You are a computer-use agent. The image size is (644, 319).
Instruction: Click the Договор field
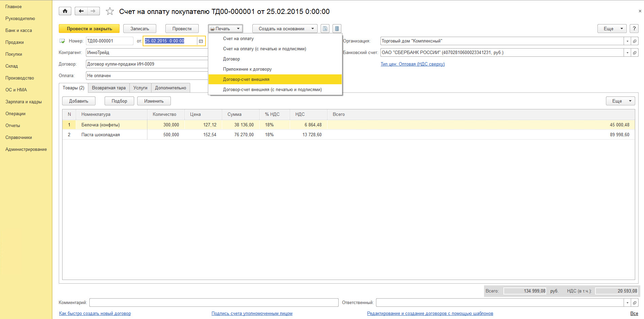(147, 64)
